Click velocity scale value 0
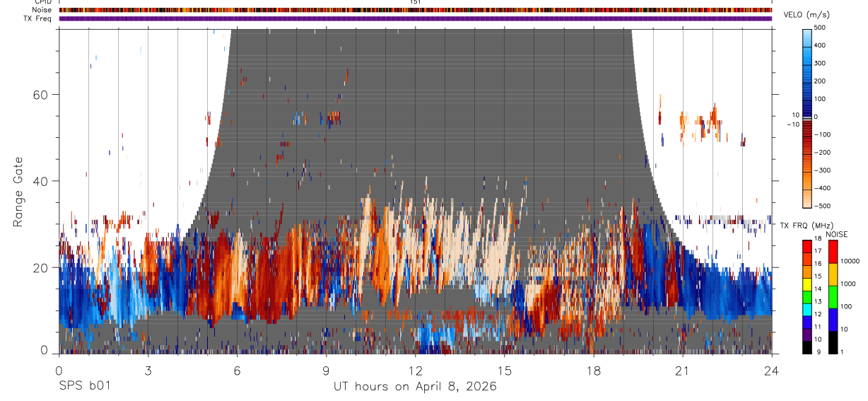868x401 pixels. (x=816, y=117)
